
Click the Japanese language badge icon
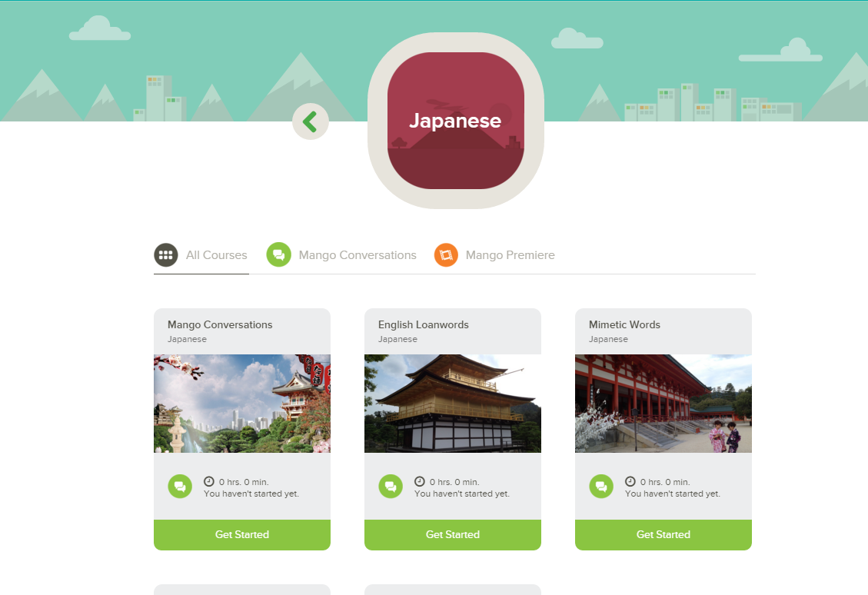pyautogui.click(x=455, y=121)
